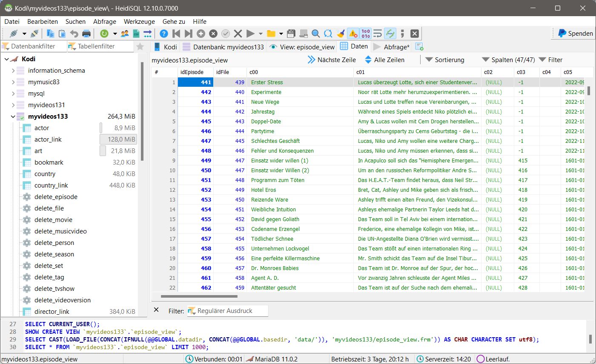Click the Undo arrow icon
Screen dimensions: 596x364
point(74,34)
